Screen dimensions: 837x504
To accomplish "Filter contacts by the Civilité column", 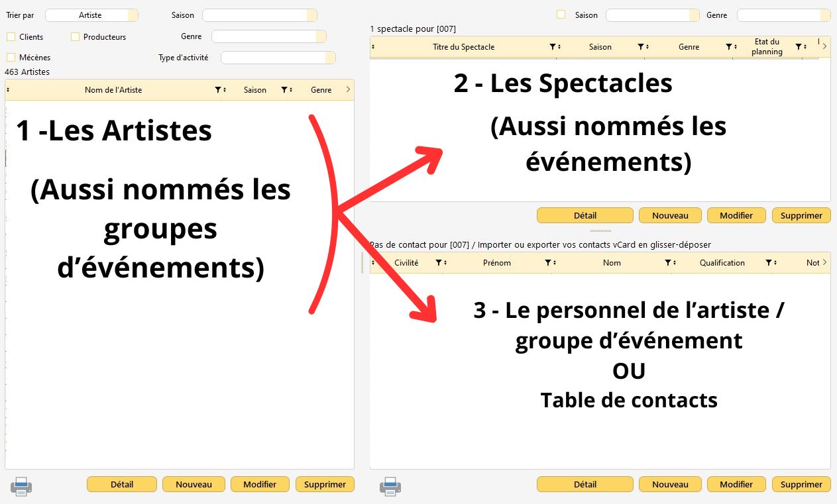I will pos(438,263).
